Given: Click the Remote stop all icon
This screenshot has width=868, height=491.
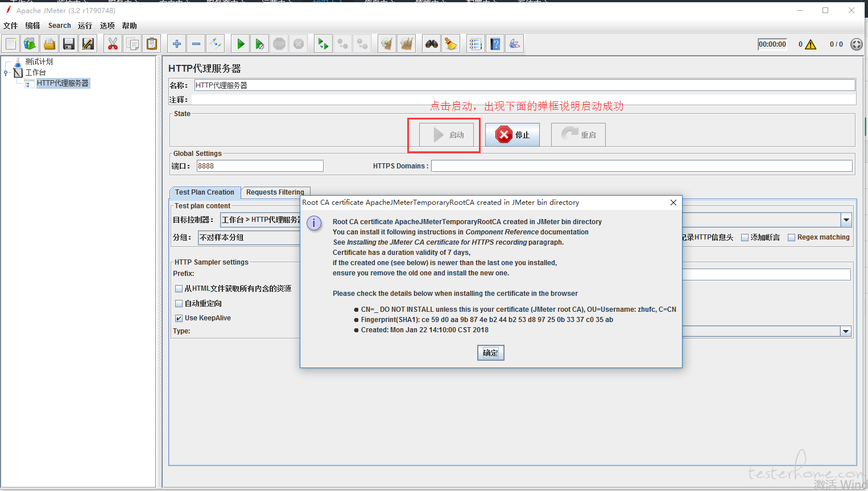Looking at the screenshot, I should tap(342, 44).
